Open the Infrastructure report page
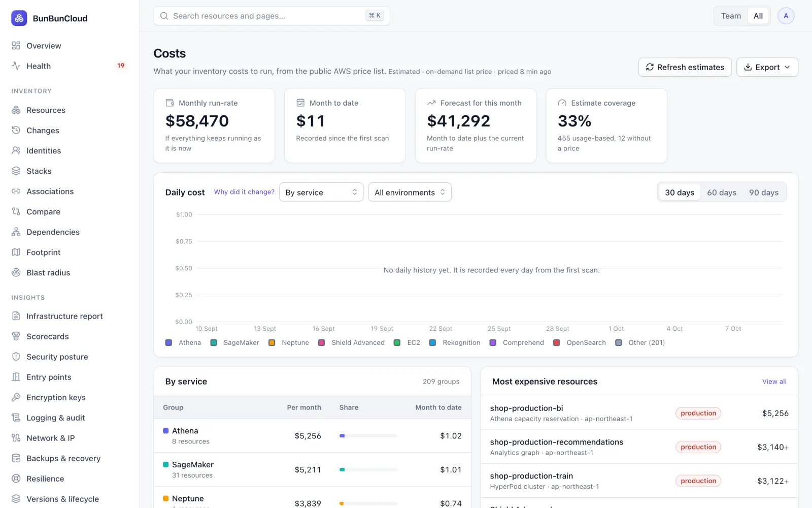The width and height of the screenshot is (812, 508). click(64, 316)
